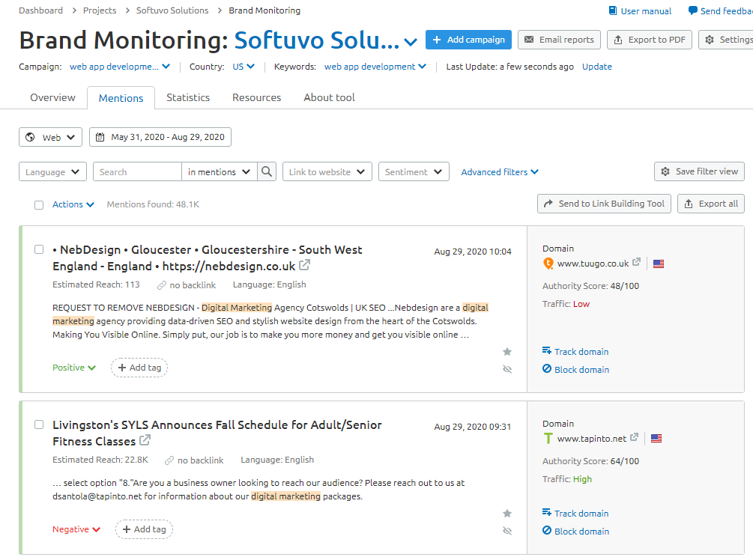This screenshot has width=753, height=560.
Task: Open external link icon next to www.tapinto.net
Action: pos(635,437)
